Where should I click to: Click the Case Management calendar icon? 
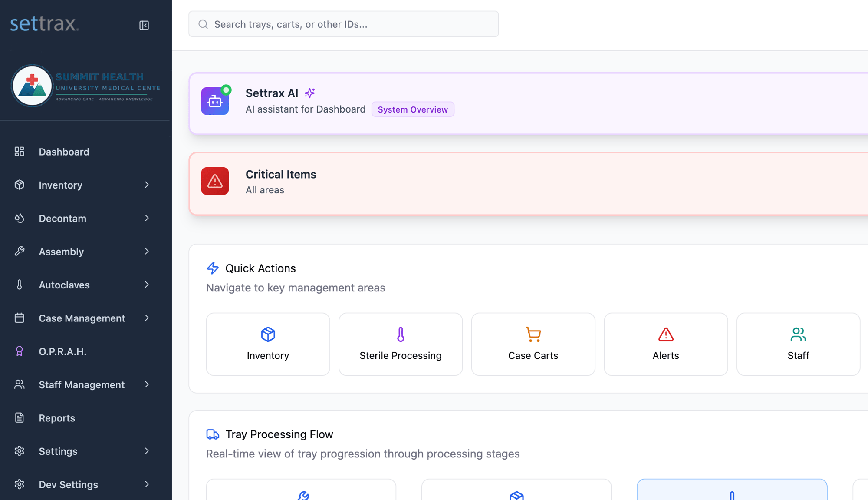tap(20, 318)
